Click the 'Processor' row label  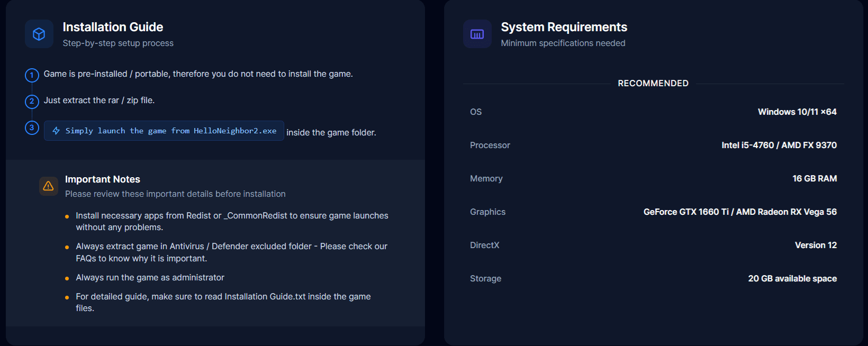click(490, 145)
